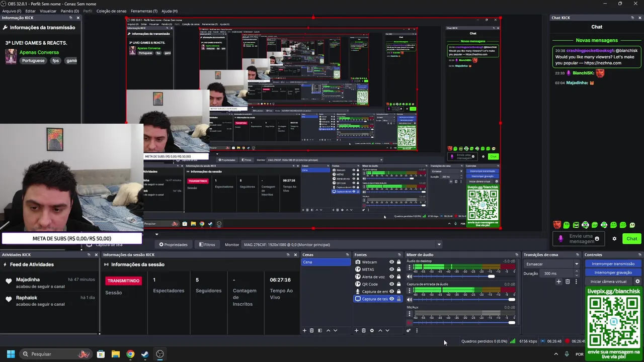This screenshot has height=362, width=644.
Task: Unlock the Webcam source
Action: click(399, 262)
